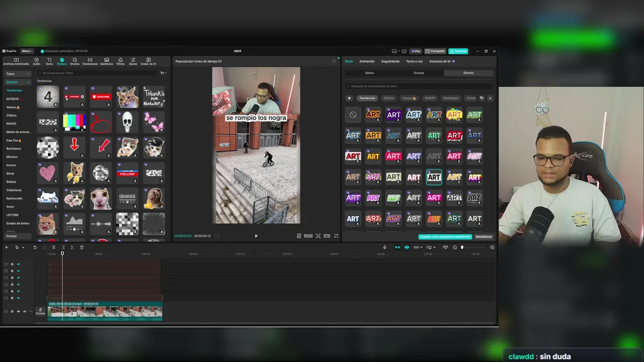
Task: Open the Texto a voz tab
Action: [x=415, y=61]
